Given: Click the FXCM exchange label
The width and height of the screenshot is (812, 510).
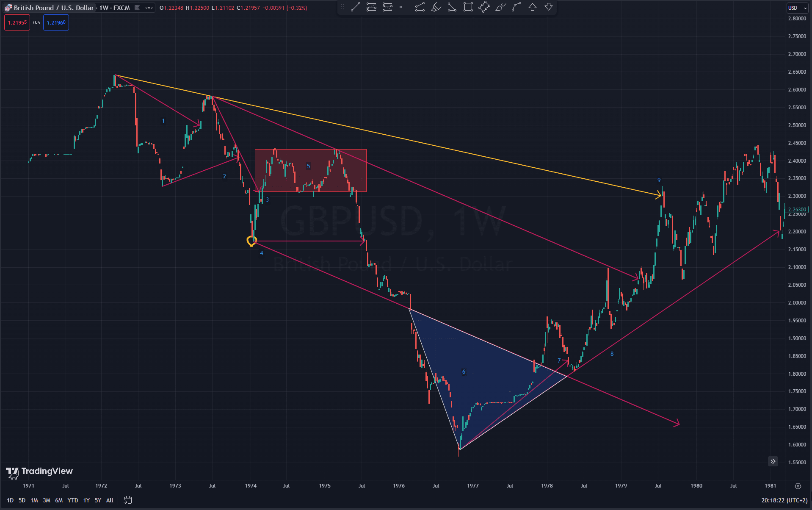Looking at the screenshot, I should tap(122, 8).
